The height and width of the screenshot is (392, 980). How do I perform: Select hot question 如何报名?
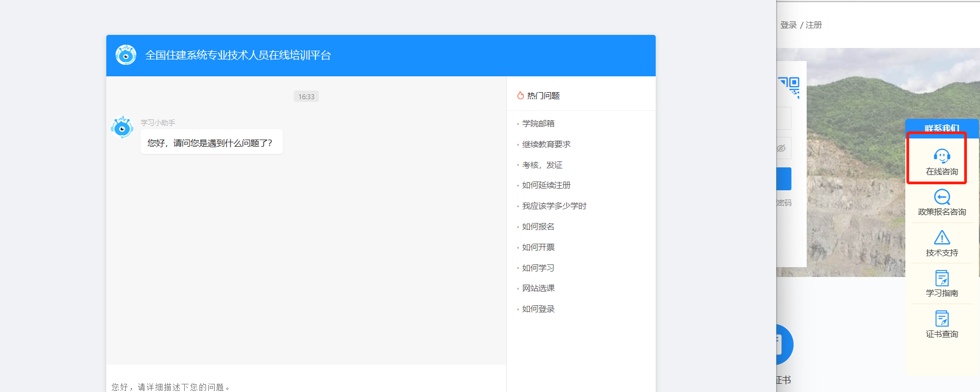tap(539, 227)
